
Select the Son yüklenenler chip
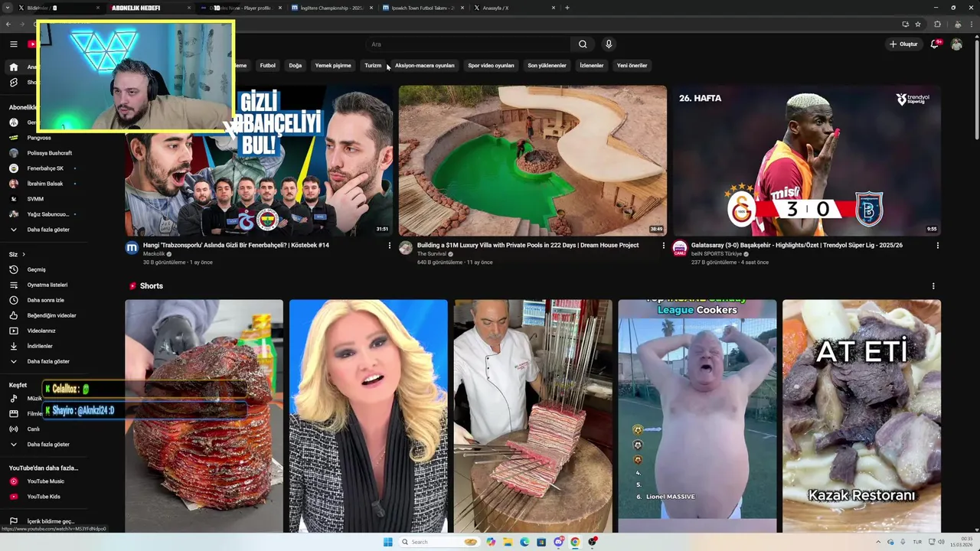pos(547,66)
